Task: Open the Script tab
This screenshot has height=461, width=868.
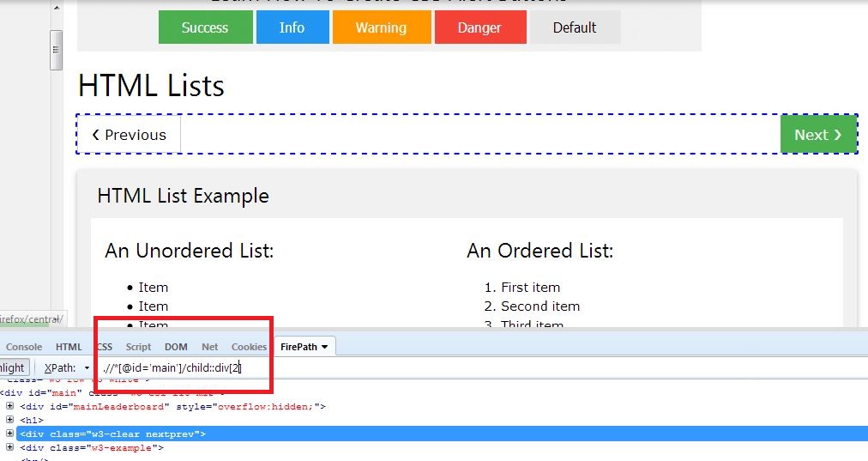Action: 138,346
